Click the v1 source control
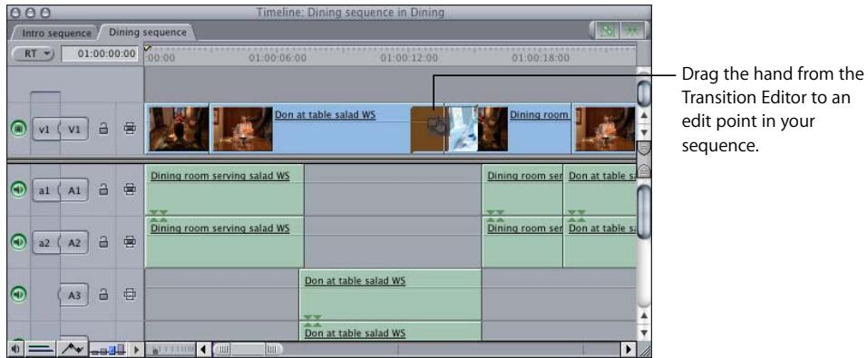The image size is (868, 358). tap(44, 129)
